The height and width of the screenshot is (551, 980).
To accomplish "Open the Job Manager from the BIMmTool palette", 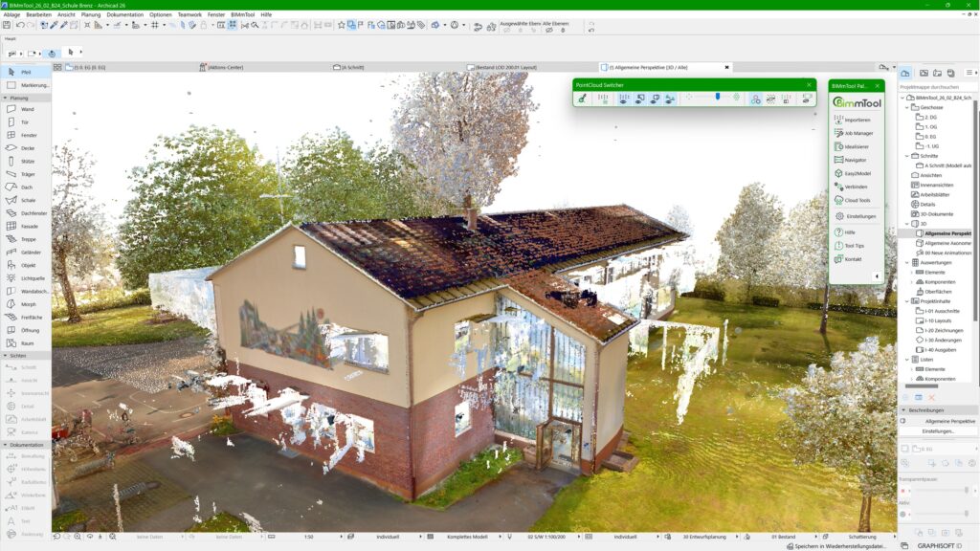I will pos(855,133).
